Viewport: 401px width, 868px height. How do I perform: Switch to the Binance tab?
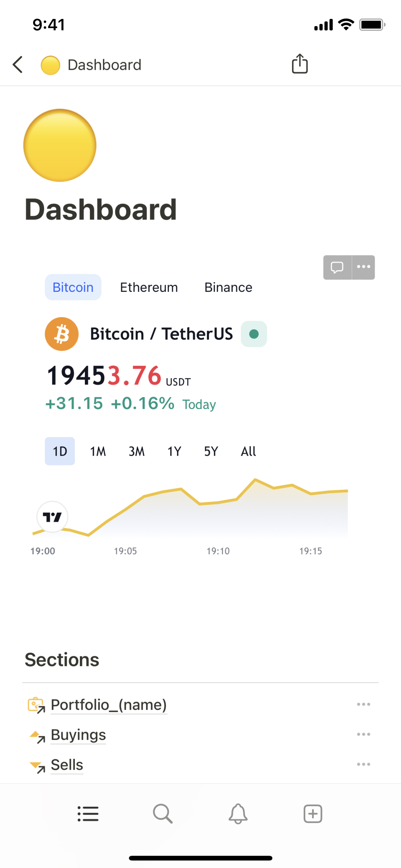(228, 287)
